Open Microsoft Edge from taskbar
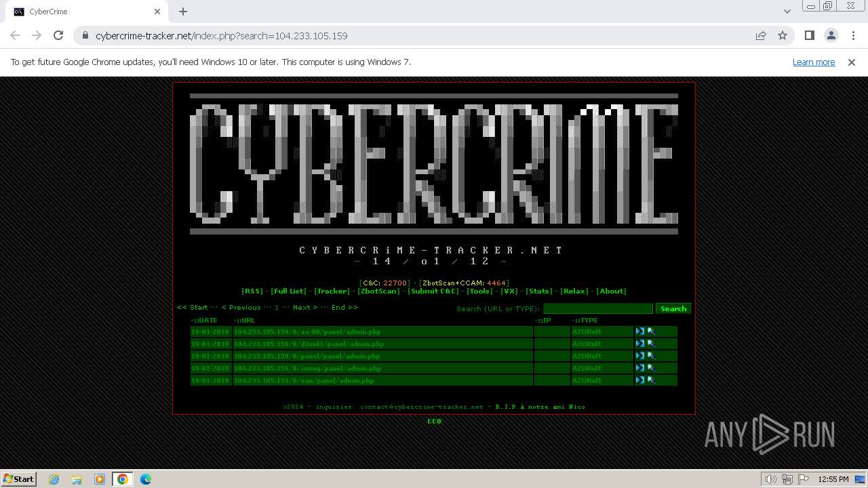868x488 pixels. tap(146, 479)
